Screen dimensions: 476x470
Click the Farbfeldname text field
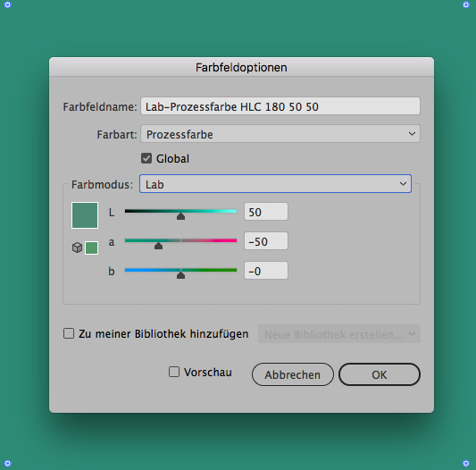click(280, 106)
